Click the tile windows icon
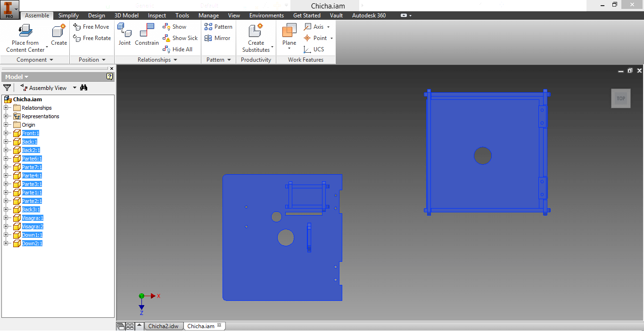Image resolution: width=644 pixels, height=331 pixels. pos(130,326)
